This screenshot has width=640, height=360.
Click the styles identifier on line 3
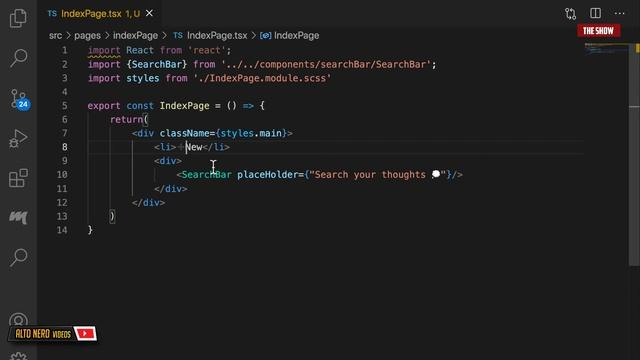(x=143, y=78)
